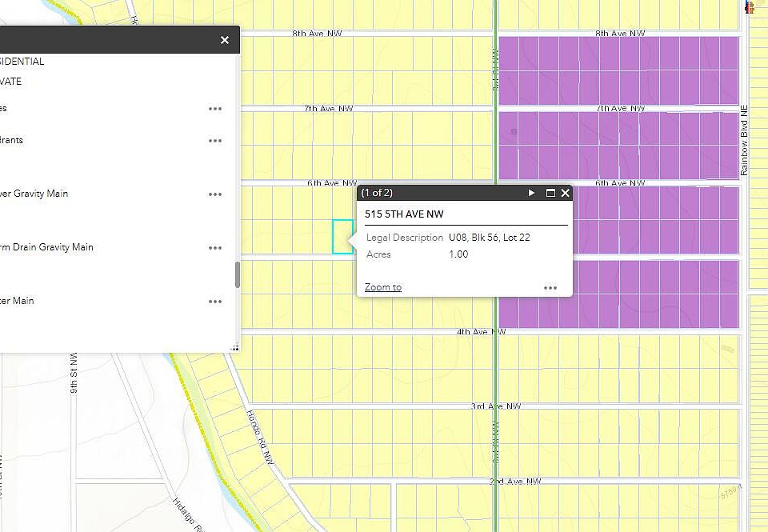768x532 pixels.
Task: Select the cyan highlighted parcel
Action: 343,237
